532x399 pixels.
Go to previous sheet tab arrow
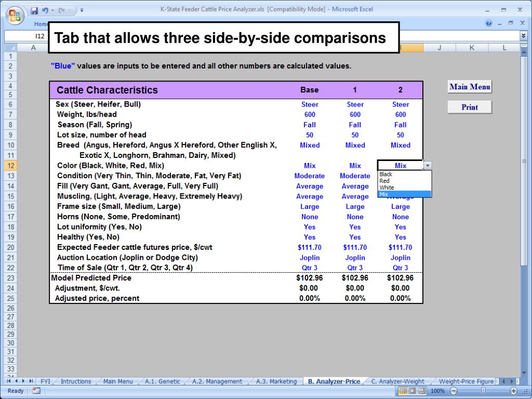click(16, 381)
